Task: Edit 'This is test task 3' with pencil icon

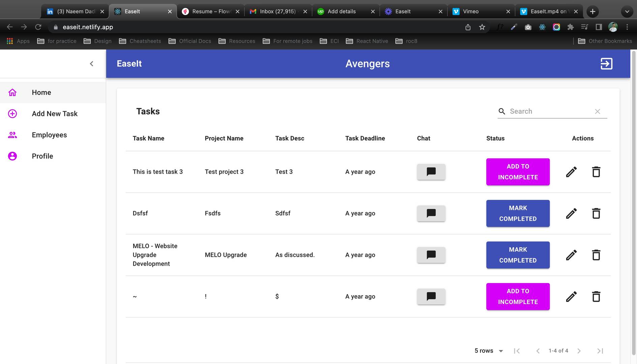Action: (x=571, y=172)
